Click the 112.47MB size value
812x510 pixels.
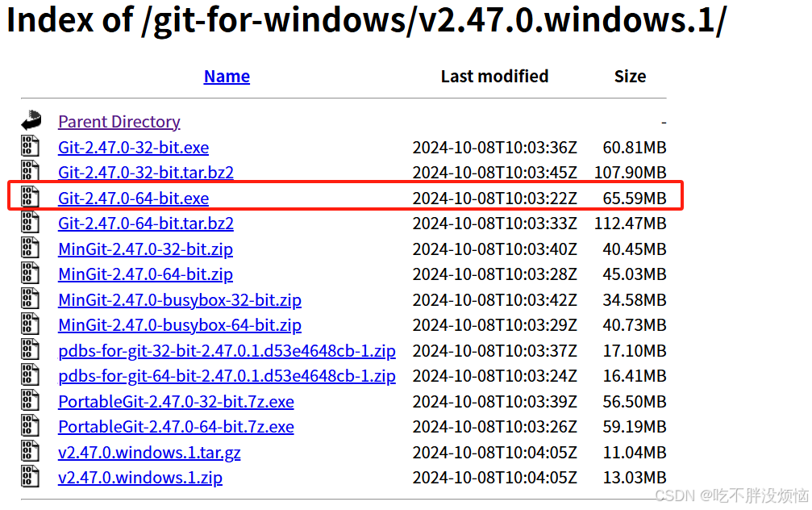tap(631, 224)
